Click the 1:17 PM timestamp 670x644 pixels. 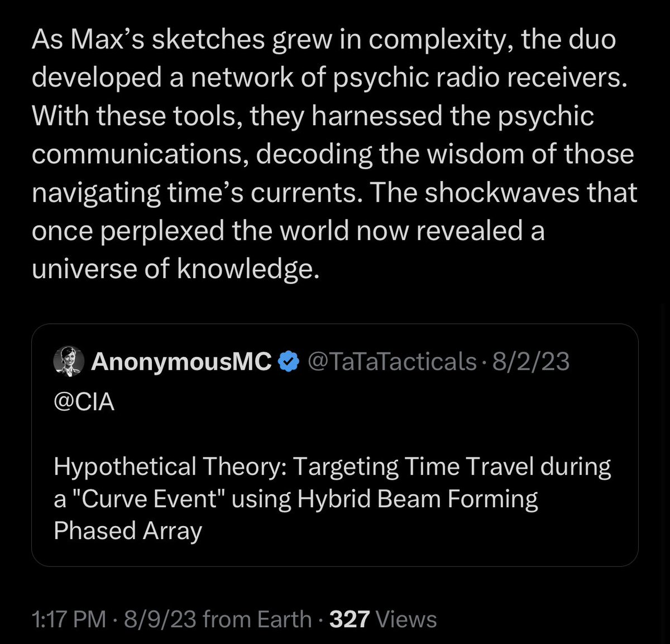click(x=69, y=619)
